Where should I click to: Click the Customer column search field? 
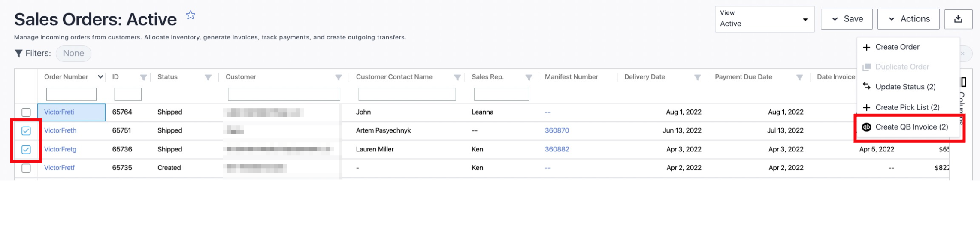coord(284,94)
